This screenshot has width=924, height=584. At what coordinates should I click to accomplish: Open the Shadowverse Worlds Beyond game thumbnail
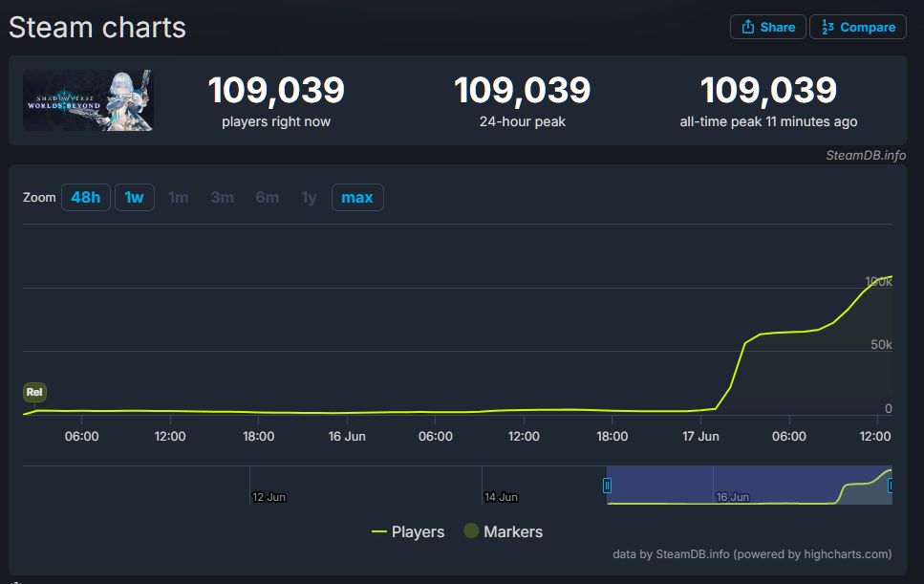88,100
